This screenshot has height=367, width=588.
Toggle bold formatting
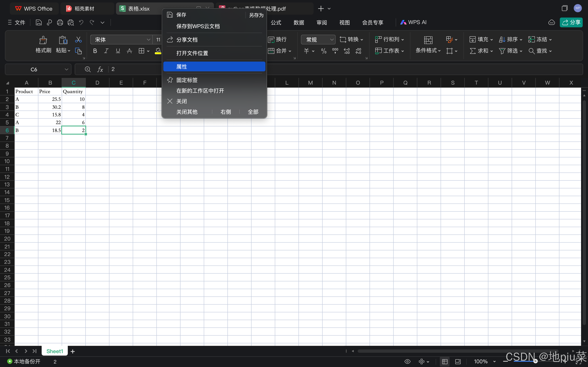[x=95, y=51]
